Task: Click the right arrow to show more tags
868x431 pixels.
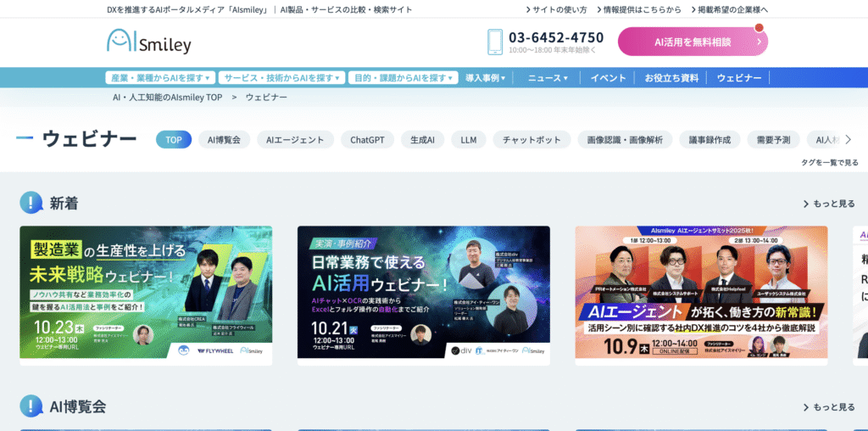Action: (x=848, y=140)
